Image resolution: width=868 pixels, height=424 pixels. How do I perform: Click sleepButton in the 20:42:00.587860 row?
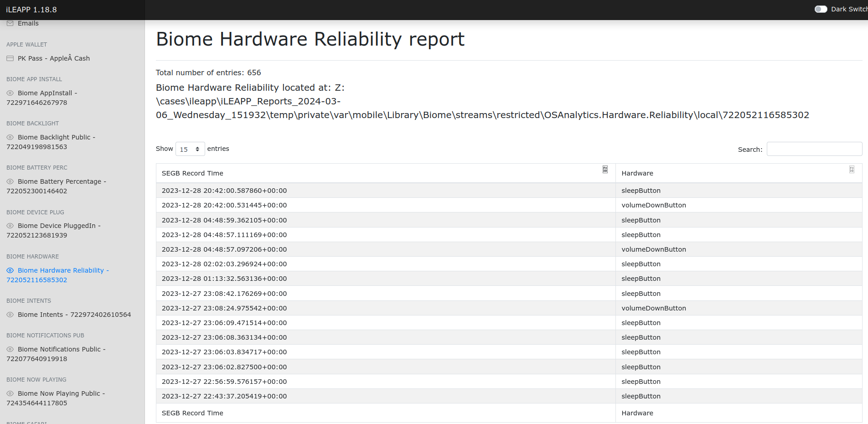(x=641, y=191)
